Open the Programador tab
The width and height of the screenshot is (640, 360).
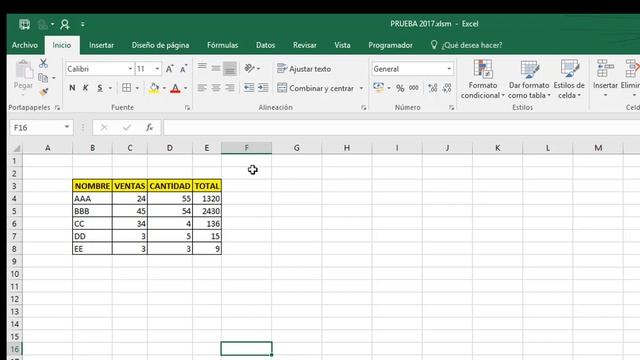[x=390, y=45]
